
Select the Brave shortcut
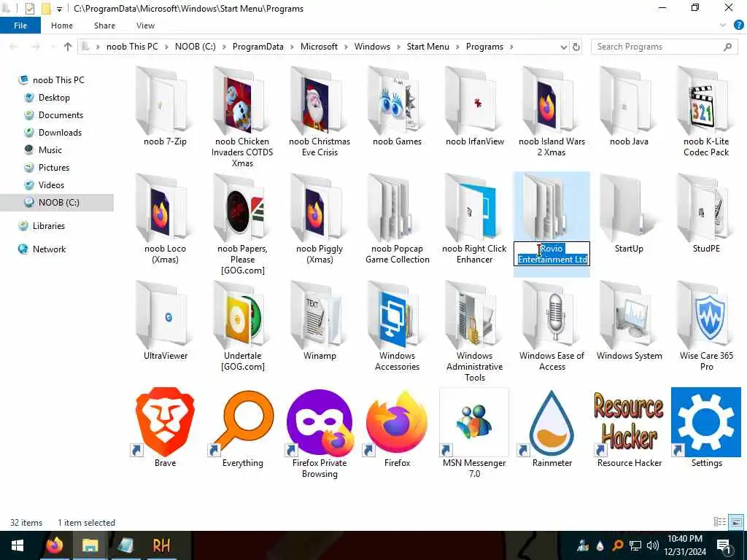(x=165, y=427)
